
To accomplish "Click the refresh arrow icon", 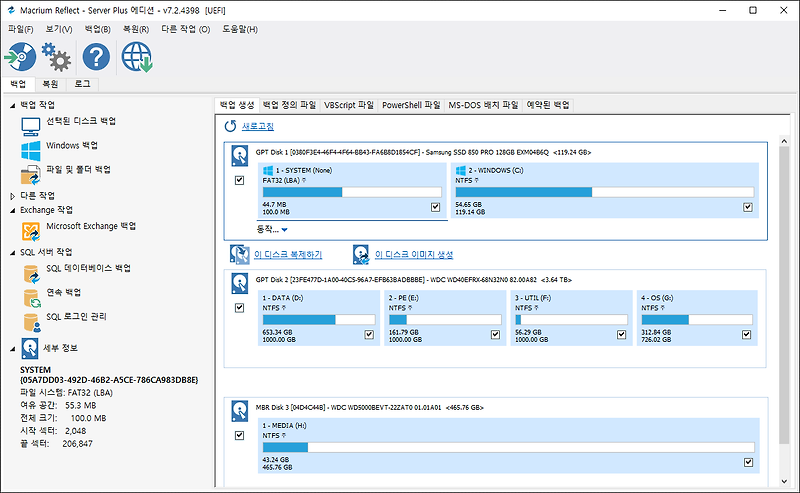I will pyautogui.click(x=231, y=126).
